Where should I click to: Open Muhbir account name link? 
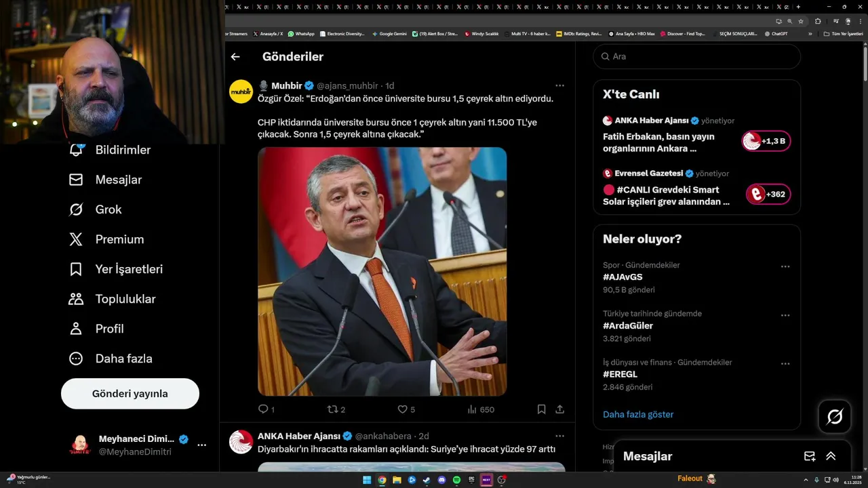pyautogui.click(x=287, y=85)
